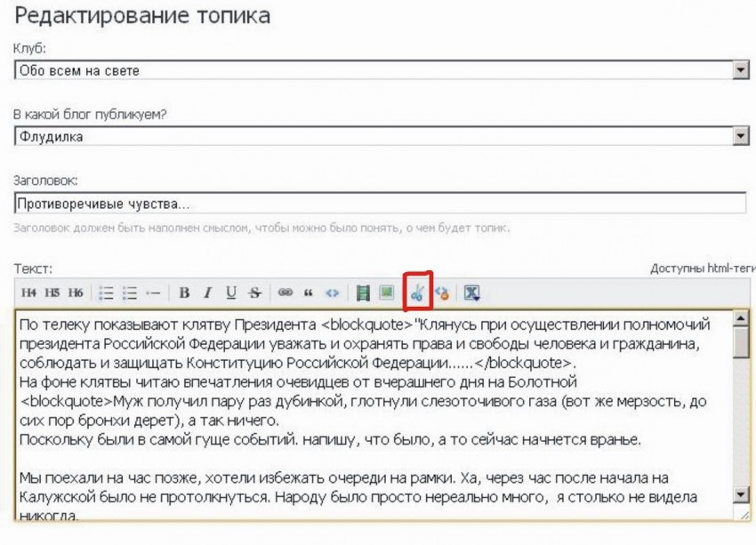The image size is (756, 545).
Task: Click into the Заголовок title field
Action: [x=380, y=204]
